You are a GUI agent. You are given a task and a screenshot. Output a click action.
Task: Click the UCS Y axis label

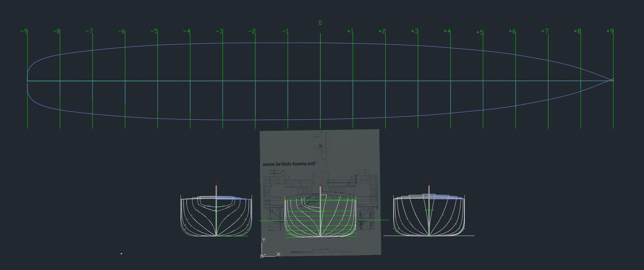coord(264,240)
